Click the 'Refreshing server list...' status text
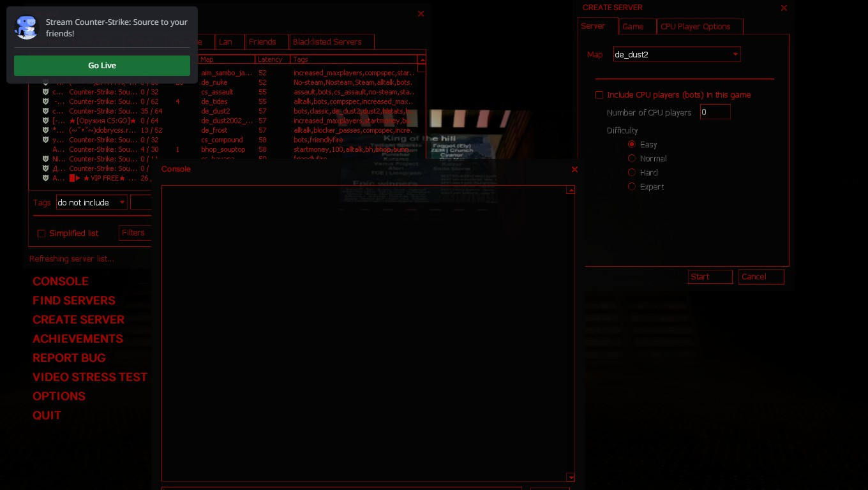 (x=72, y=259)
